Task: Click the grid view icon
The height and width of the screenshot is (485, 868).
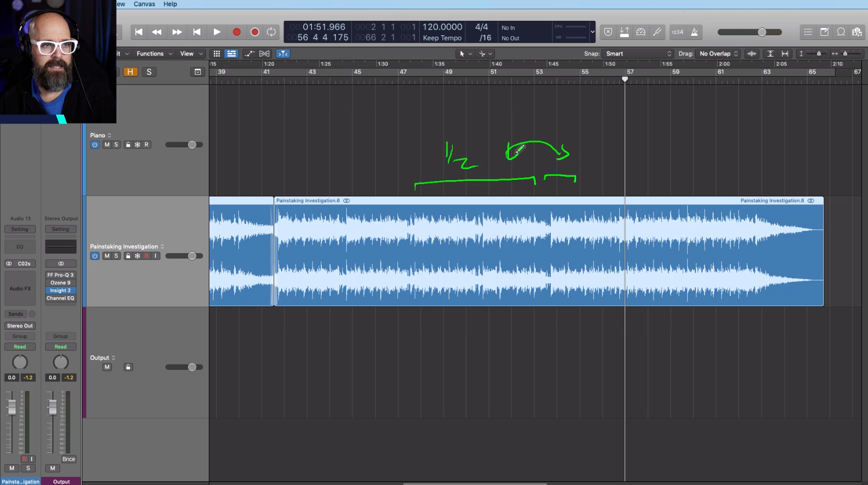Action: pos(217,53)
